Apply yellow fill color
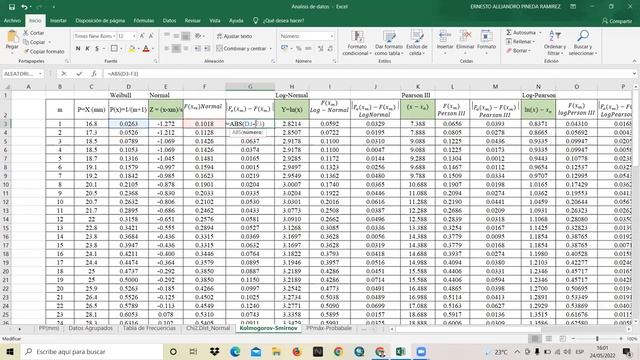Image resolution: width=640 pixels, height=360 pixels. tap(132, 49)
